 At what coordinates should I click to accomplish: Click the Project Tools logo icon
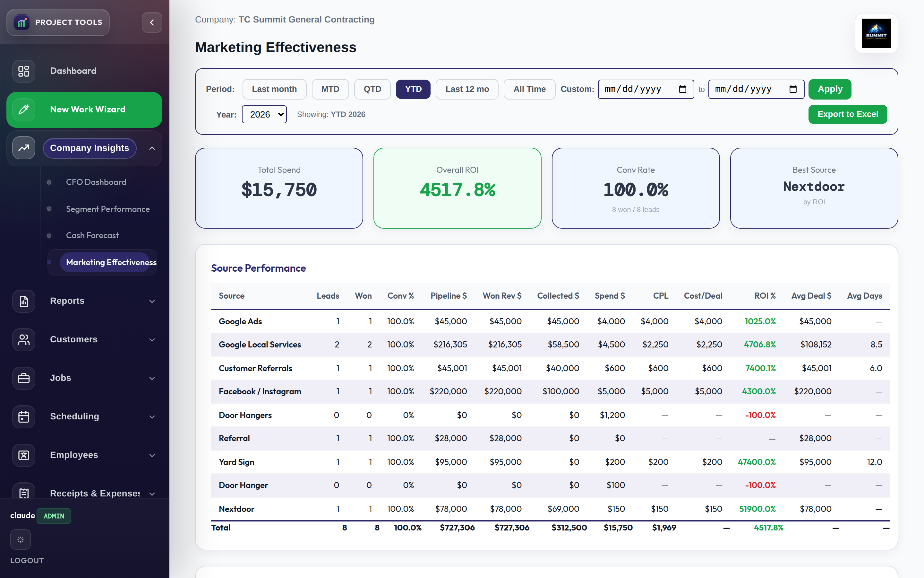pos(22,22)
